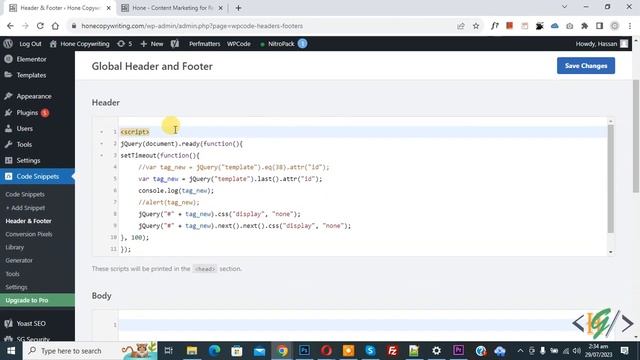Reload the page with the refresh icon
Image resolution: width=640 pixels, height=360 pixels.
point(40,26)
